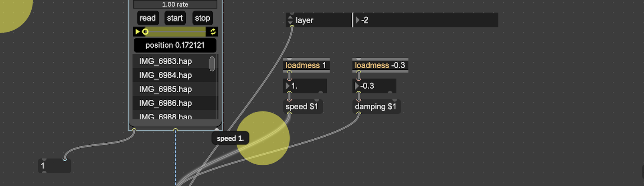
Task: Click the triangle on the 1. number box
Action: coord(287,86)
